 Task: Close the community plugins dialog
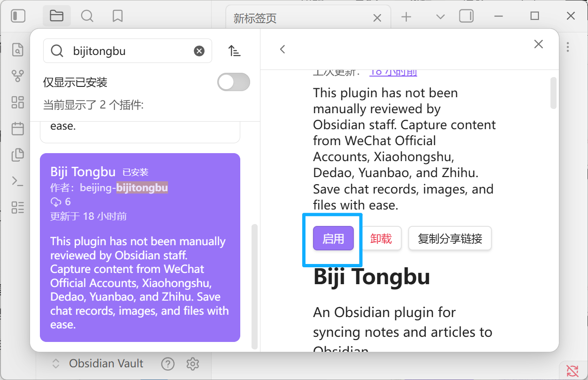pyautogui.click(x=538, y=44)
